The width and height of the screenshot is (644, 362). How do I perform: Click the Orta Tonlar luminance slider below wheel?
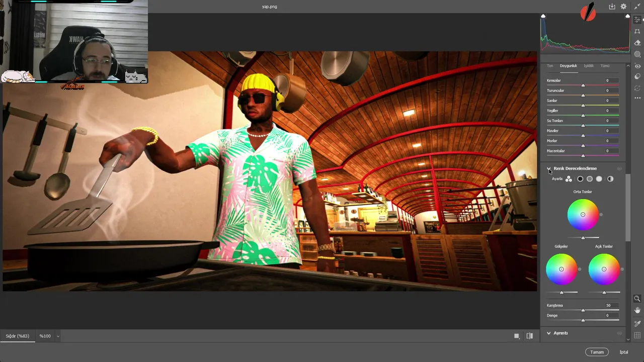(583, 237)
